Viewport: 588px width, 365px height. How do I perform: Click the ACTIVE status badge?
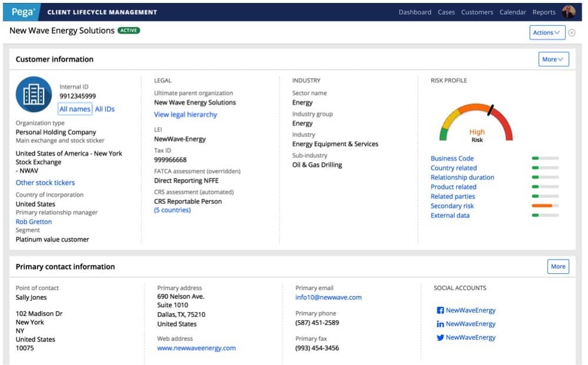[x=129, y=31]
